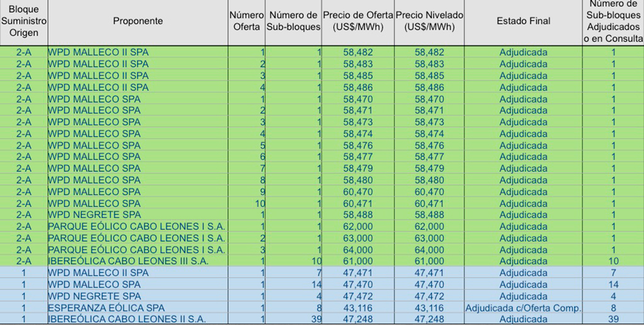644x325 pixels.
Task: Select the Bloque Suministro Origen header
Action: 23,21
